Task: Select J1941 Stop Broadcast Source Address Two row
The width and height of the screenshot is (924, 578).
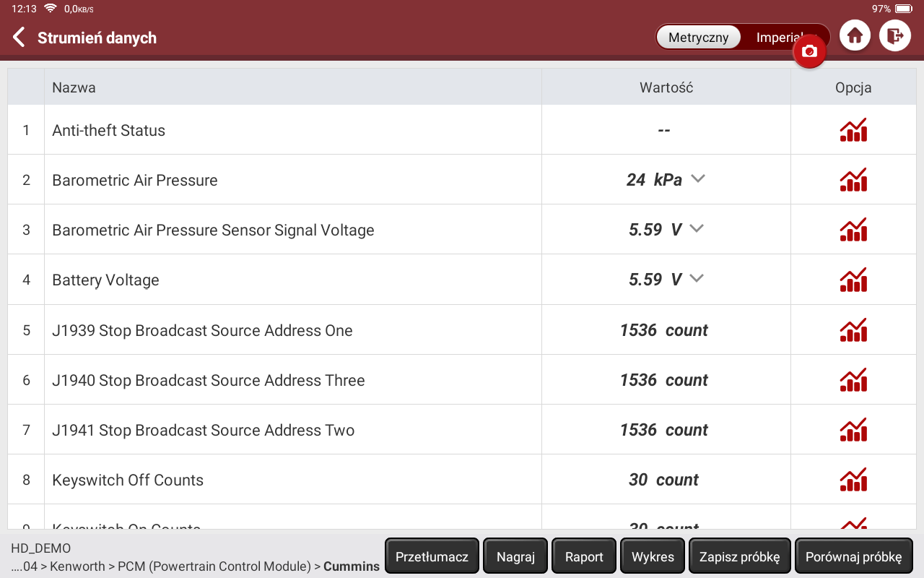Action: [204, 430]
